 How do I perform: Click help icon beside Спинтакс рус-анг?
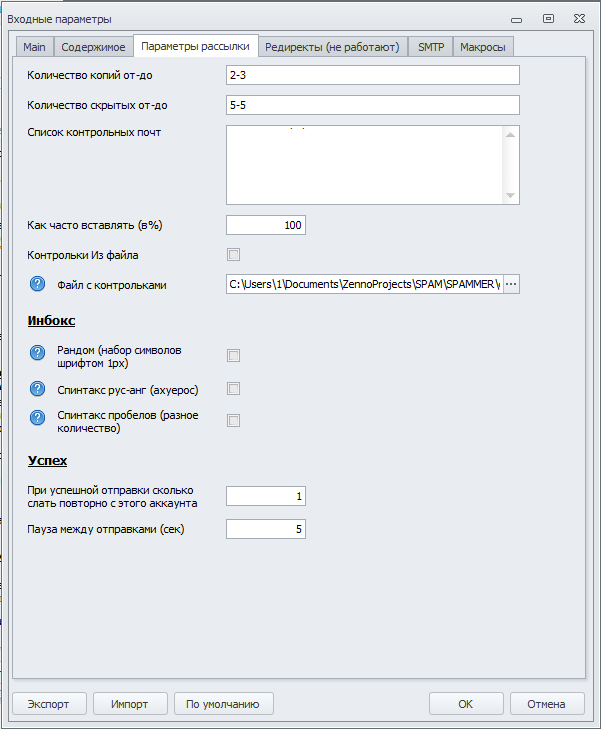click(39, 388)
